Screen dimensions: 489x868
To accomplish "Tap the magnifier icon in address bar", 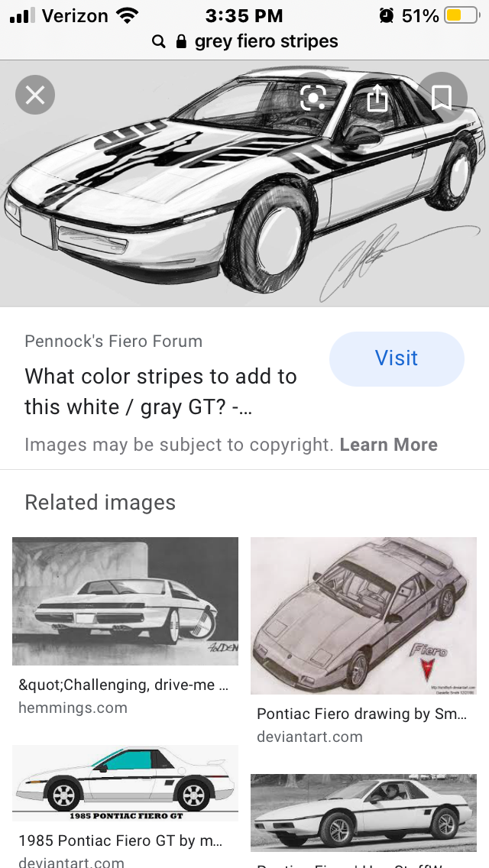I will (x=158, y=41).
